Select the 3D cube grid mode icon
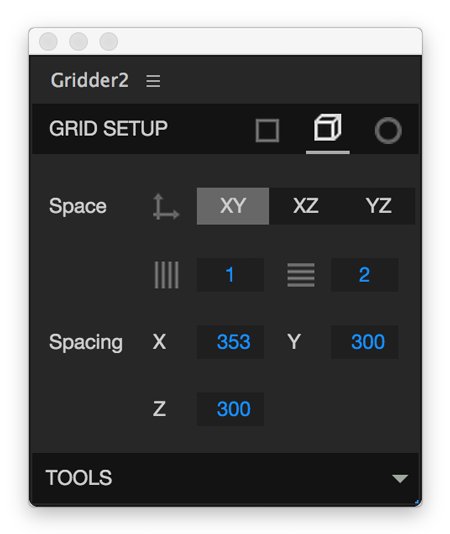The image size is (450, 534). 327,128
